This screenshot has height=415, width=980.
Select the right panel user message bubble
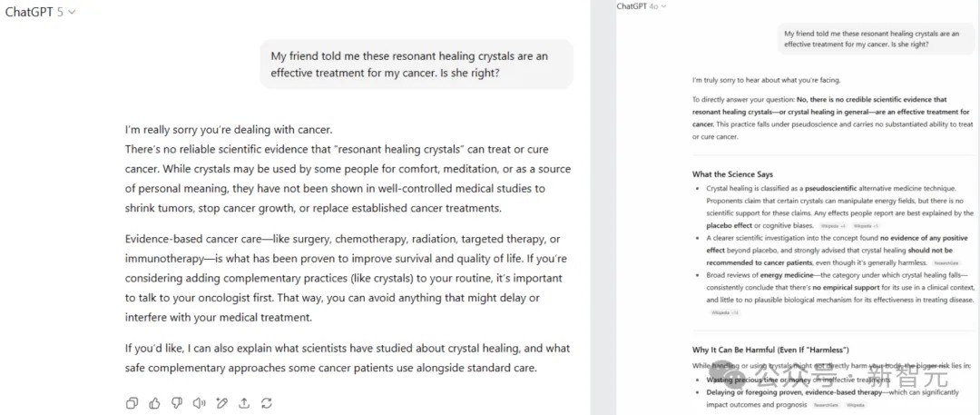(876, 39)
